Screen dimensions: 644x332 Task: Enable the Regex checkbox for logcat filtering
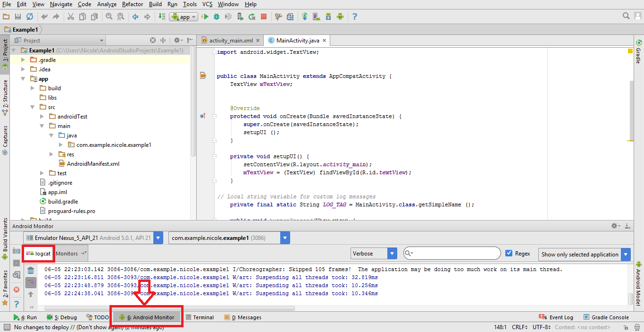(x=508, y=253)
